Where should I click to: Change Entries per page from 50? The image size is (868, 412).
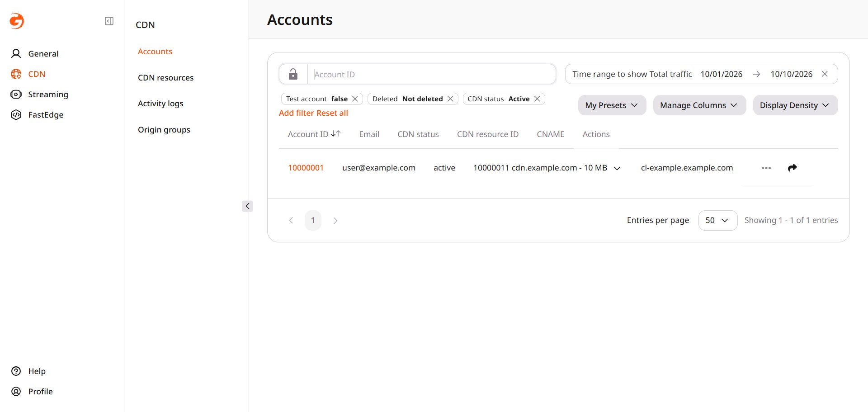pyautogui.click(x=718, y=220)
